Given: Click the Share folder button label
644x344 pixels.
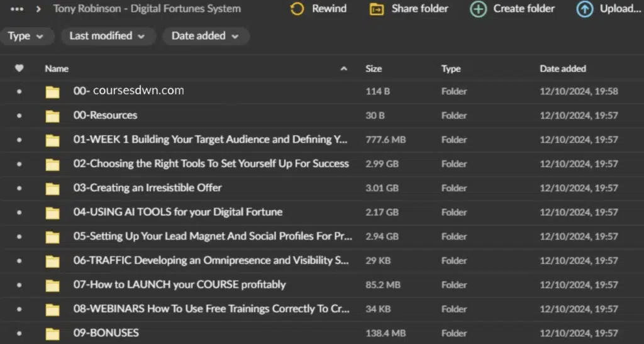Looking at the screenshot, I should click(x=419, y=9).
